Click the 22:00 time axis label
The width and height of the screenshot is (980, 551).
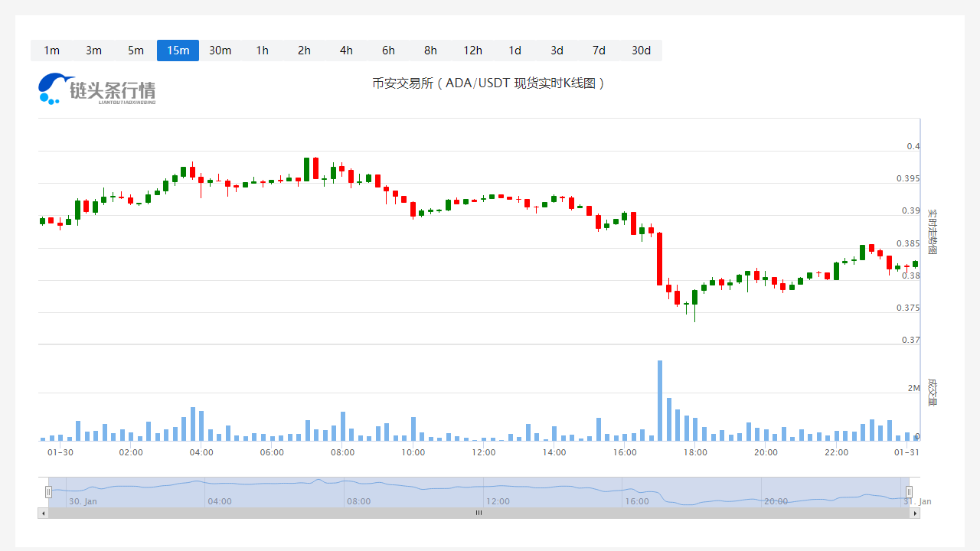(836, 452)
